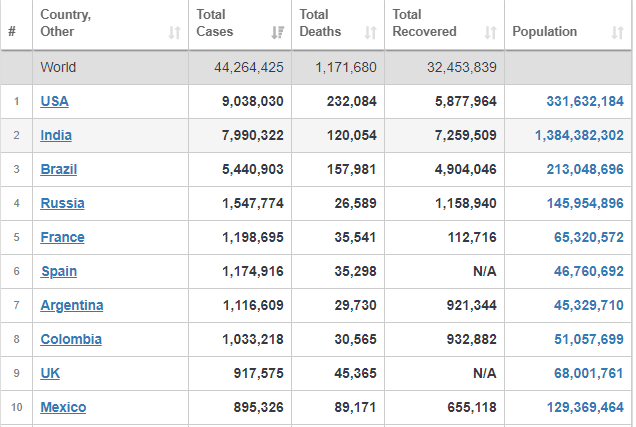
Task: Open the Brazil country link
Action: pyautogui.click(x=59, y=170)
